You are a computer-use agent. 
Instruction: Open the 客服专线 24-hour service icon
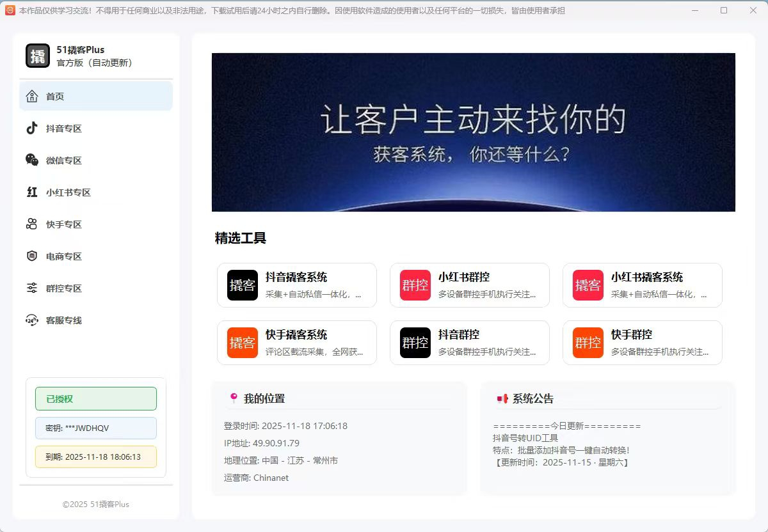tap(31, 320)
